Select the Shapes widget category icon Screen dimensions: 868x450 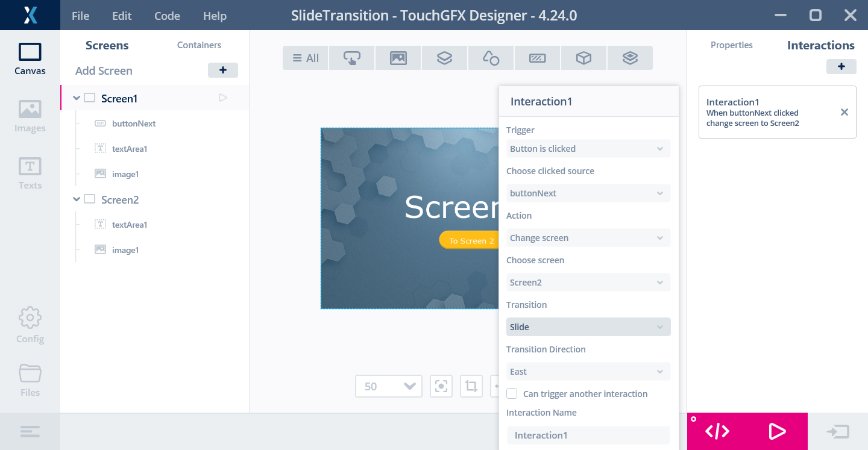491,58
